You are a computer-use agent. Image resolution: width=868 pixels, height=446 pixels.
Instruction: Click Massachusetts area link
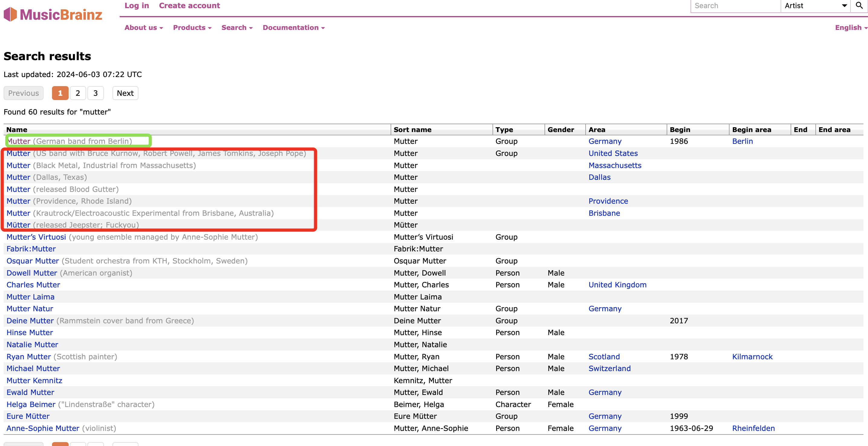(615, 165)
